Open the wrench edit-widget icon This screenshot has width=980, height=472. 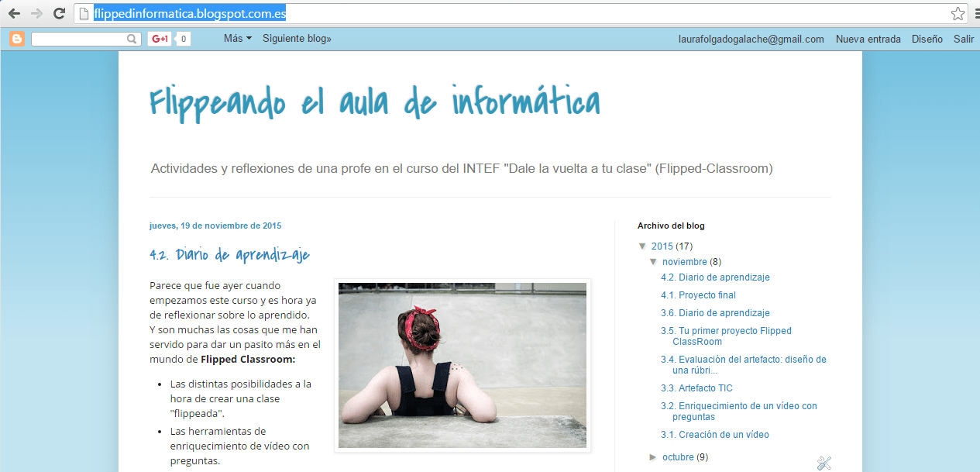(824, 463)
